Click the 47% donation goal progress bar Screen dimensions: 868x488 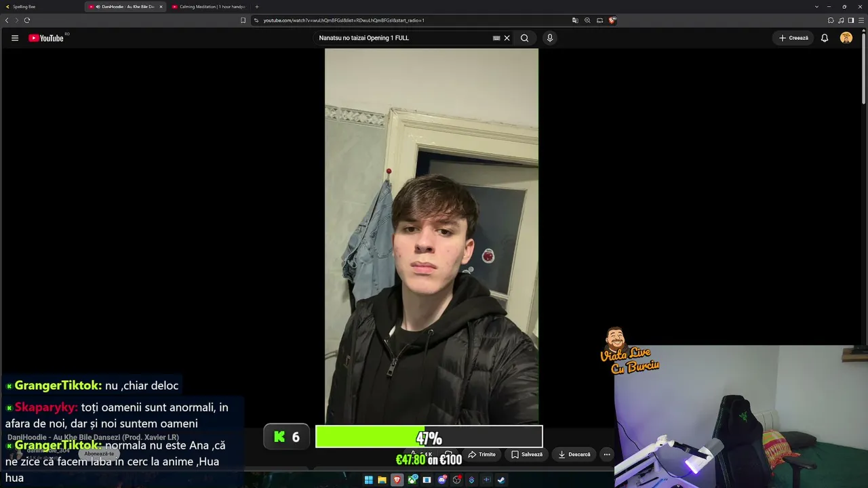[429, 437]
